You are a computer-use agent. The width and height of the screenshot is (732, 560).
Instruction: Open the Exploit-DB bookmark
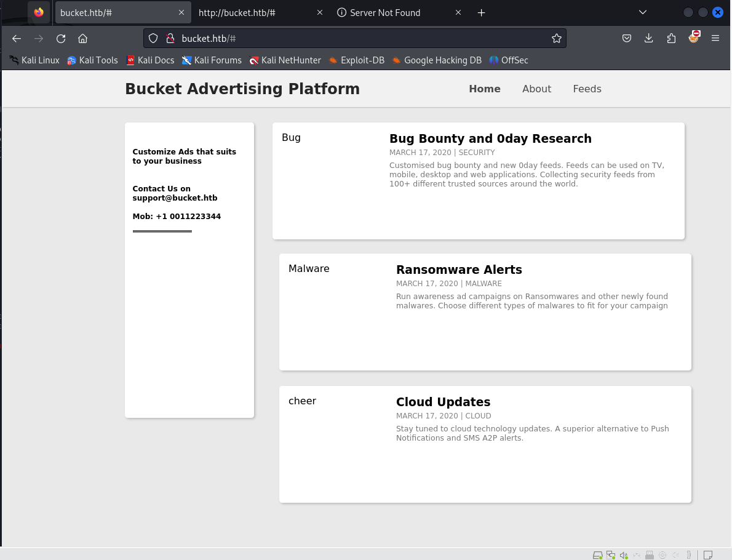point(357,60)
